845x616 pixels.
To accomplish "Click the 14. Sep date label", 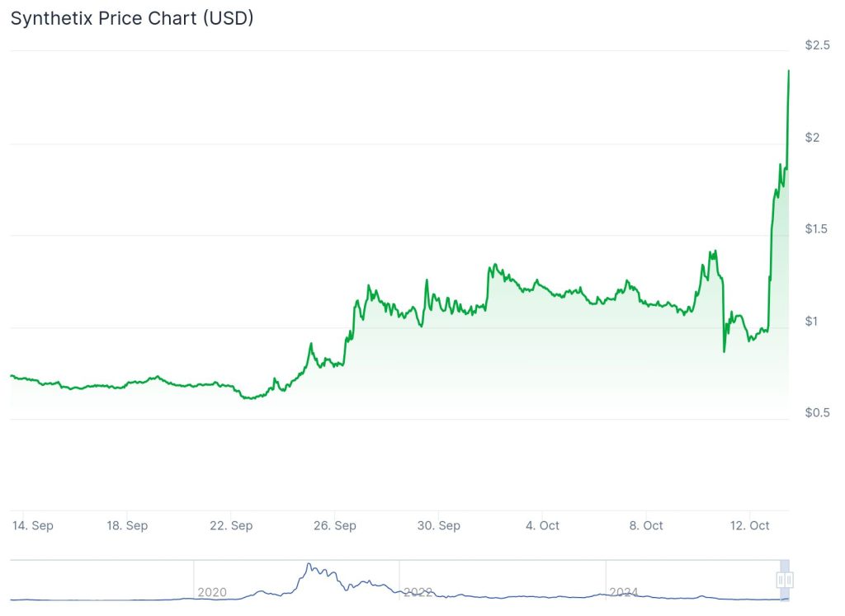I will coord(34,525).
